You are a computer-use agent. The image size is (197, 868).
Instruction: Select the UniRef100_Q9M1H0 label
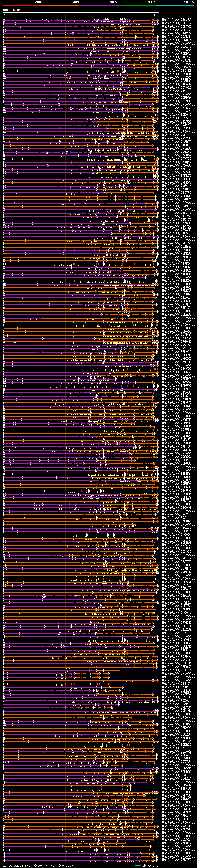177,711
